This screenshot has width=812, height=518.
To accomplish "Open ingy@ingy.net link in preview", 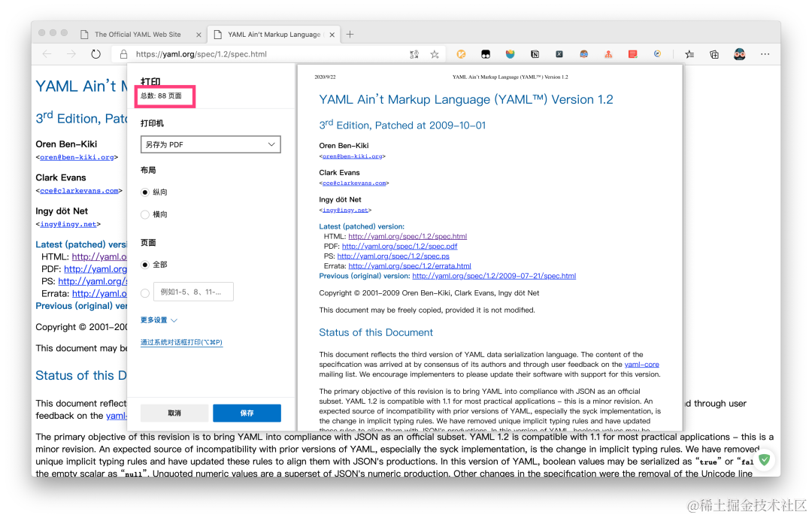I will point(345,210).
